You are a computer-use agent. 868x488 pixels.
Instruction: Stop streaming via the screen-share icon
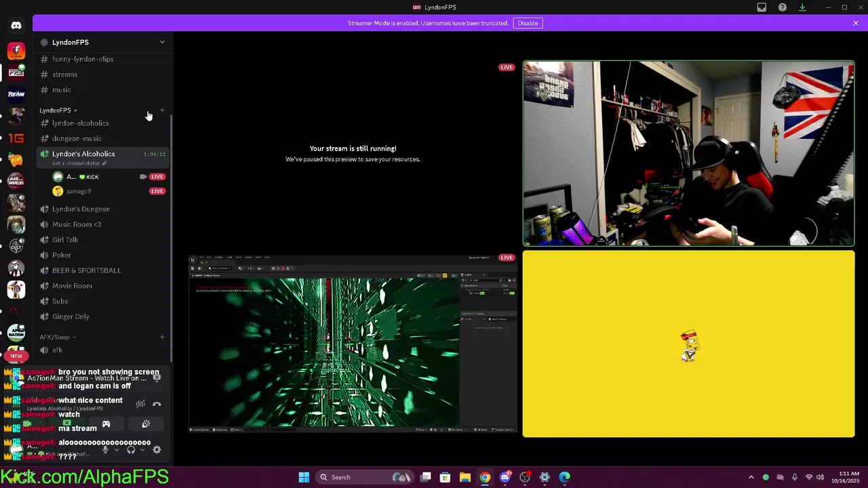[x=157, y=378]
